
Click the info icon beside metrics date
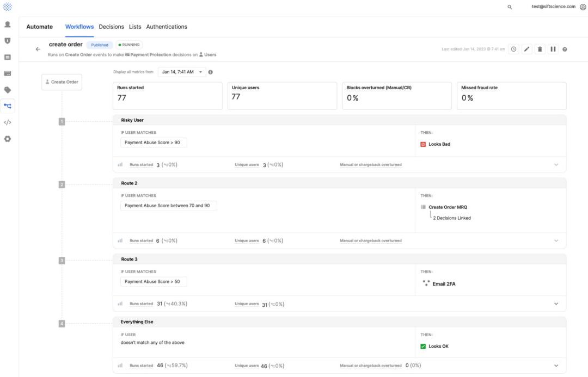coord(210,72)
